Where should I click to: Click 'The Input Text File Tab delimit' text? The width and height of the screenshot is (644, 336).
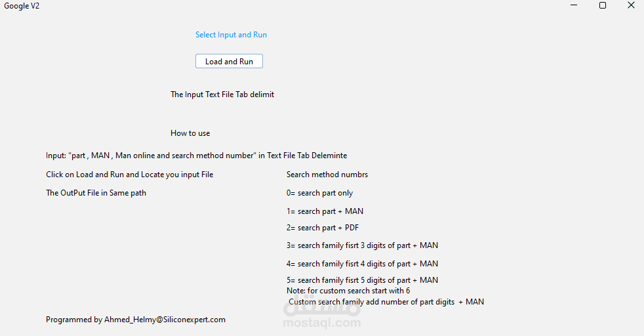[222, 94]
